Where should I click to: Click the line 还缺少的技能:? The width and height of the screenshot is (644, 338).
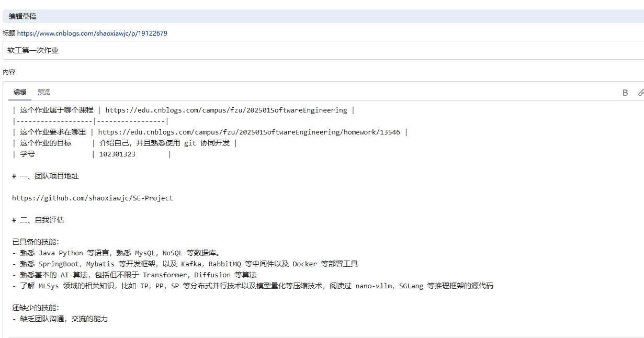pos(36,308)
